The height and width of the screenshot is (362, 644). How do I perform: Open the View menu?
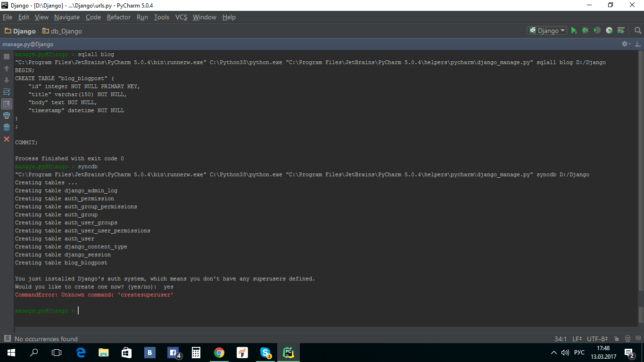[41, 17]
